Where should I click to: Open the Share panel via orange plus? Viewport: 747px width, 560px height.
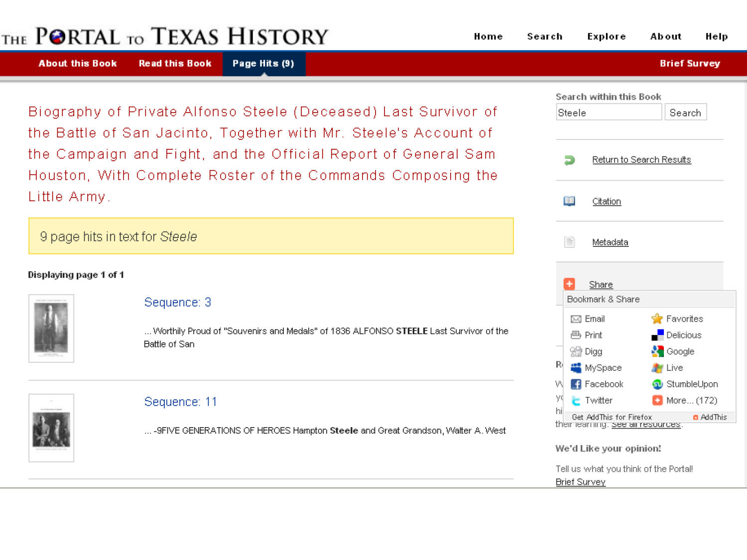click(x=569, y=284)
